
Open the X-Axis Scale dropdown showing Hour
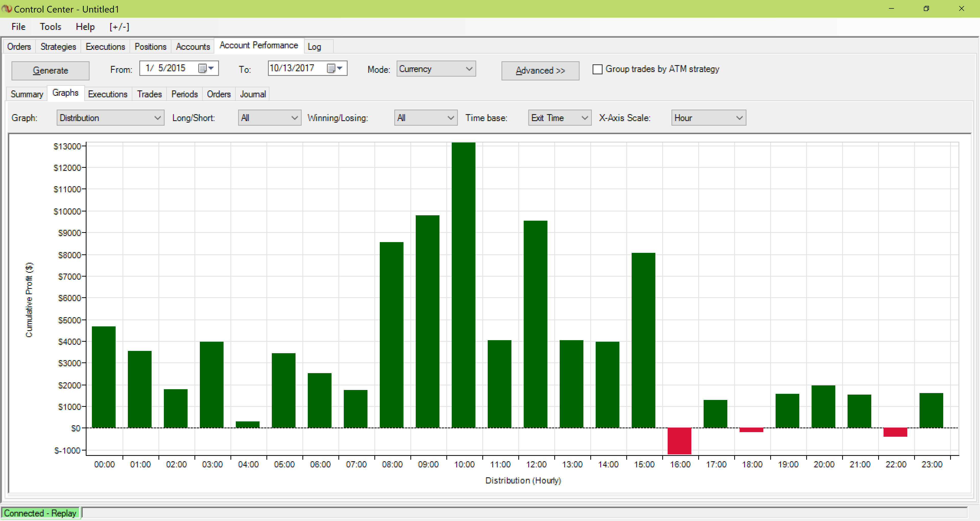[708, 118]
